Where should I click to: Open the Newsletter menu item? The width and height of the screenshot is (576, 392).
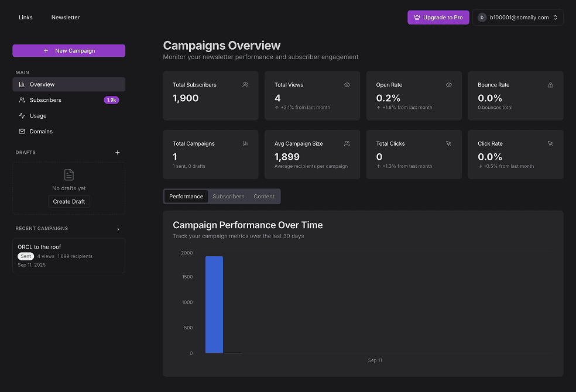65,17
